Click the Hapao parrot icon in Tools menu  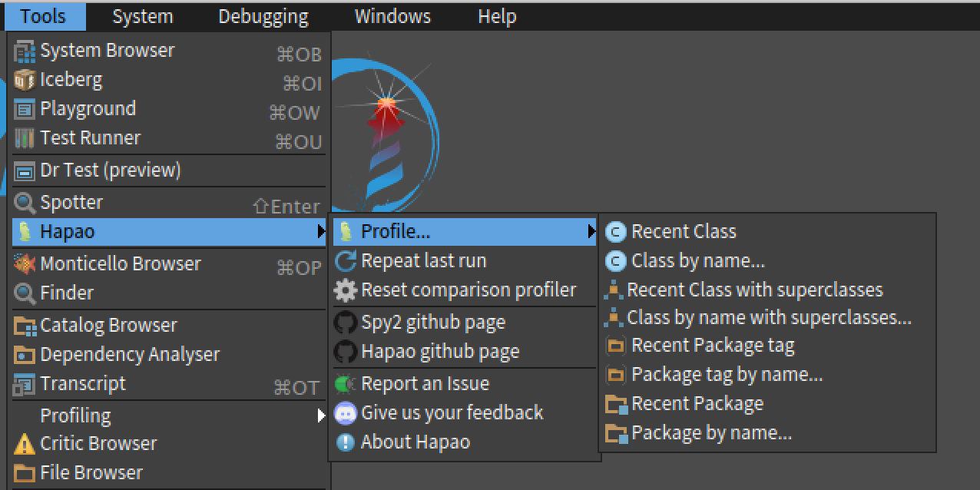pyautogui.click(x=25, y=232)
